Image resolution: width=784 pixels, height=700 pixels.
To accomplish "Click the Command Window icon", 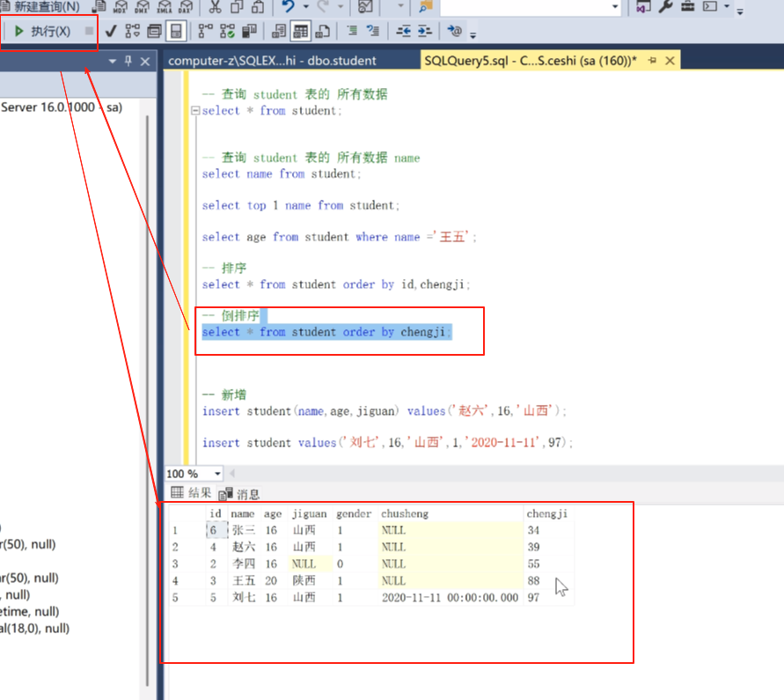I will coord(710,6).
